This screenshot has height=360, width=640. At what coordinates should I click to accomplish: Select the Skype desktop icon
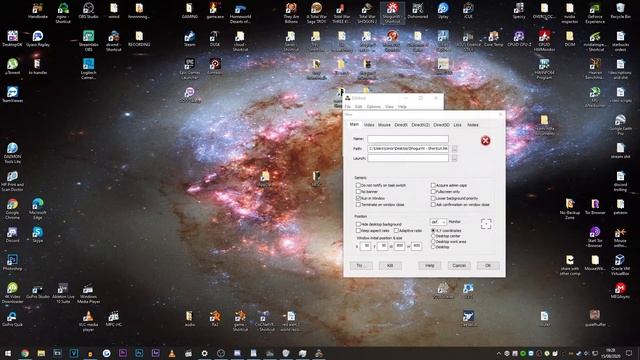(38, 235)
